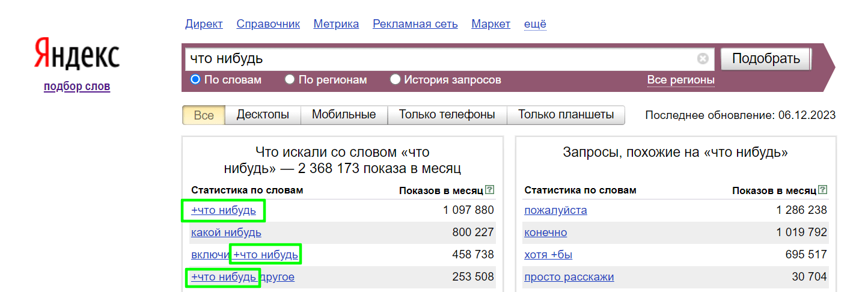This screenshot has height=292, width=868.
Task: Click the value 800 227
Action: pos(473,233)
